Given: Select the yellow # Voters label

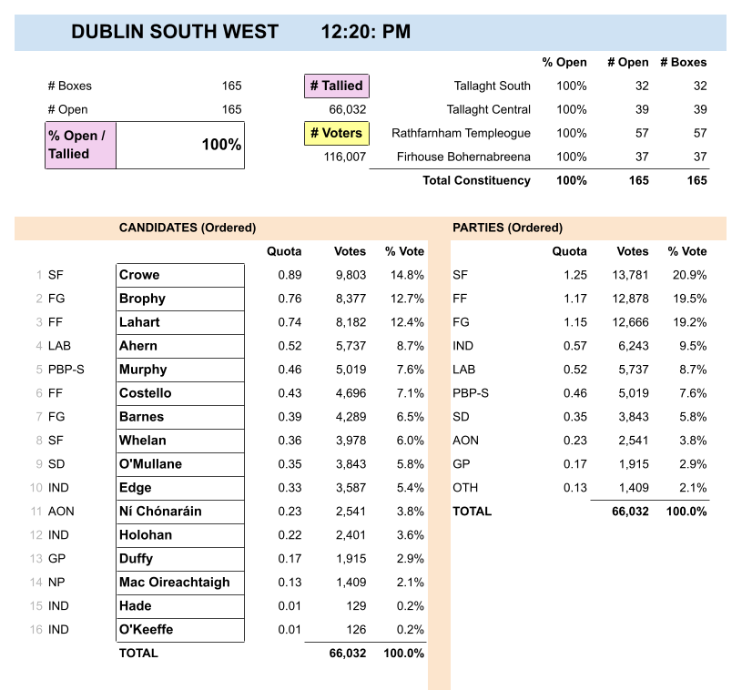Looking at the screenshot, I should [x=337, y=133].
